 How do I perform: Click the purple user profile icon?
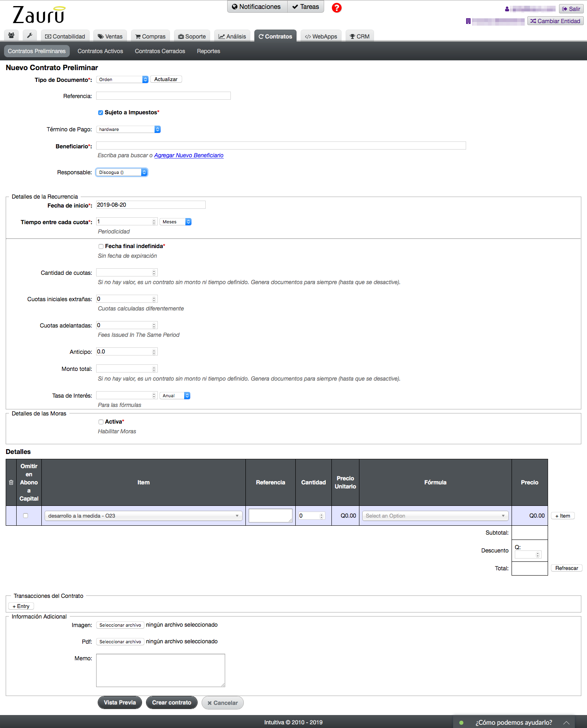(x=507, y=9)
